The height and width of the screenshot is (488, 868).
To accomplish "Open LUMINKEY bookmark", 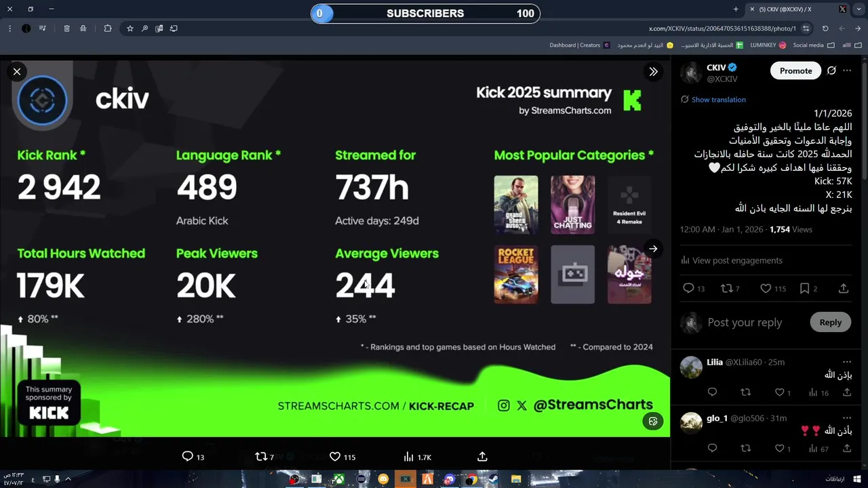I will (768, 45).
